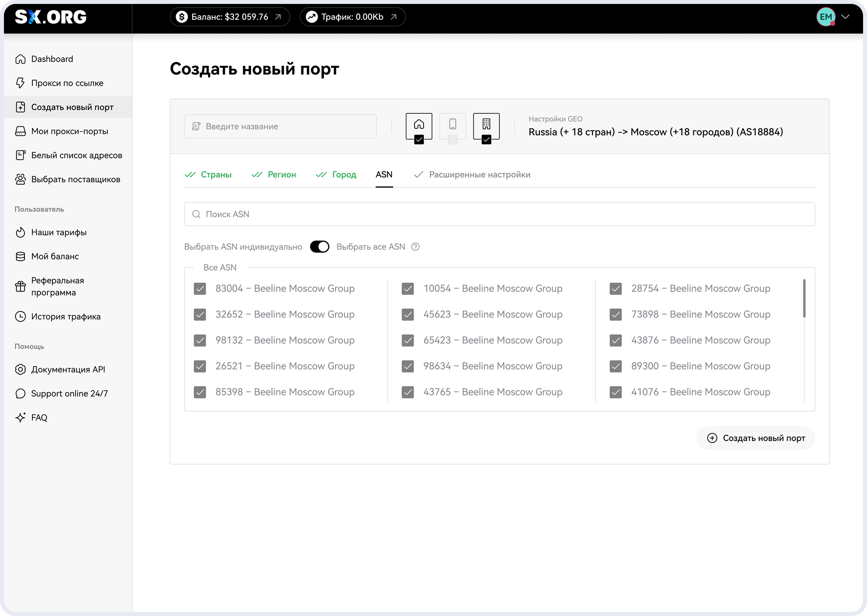
Task: Open the Трафик 0.00Kb pill
Action: pyautogui.click(x=352, y=17)
